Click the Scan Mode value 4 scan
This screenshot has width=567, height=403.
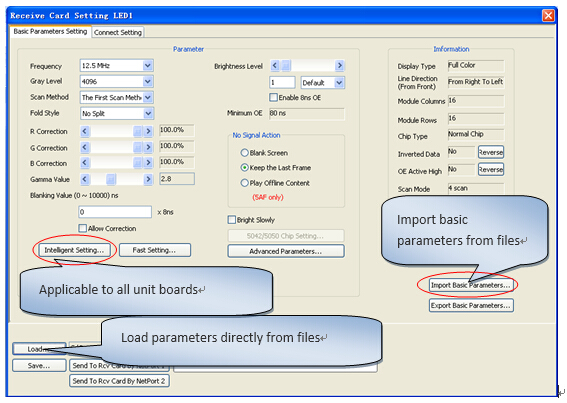click(476, 188)
